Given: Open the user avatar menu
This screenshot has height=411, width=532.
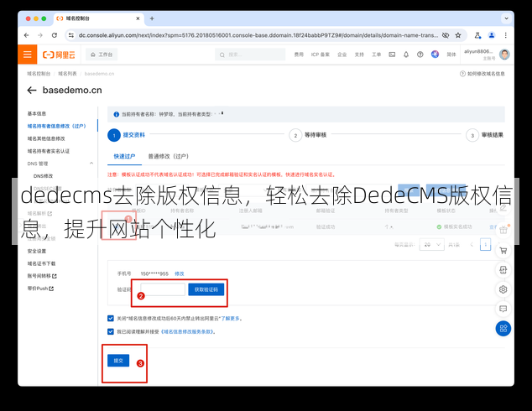Looking at the screenshot, I should (x=504, y=55).
